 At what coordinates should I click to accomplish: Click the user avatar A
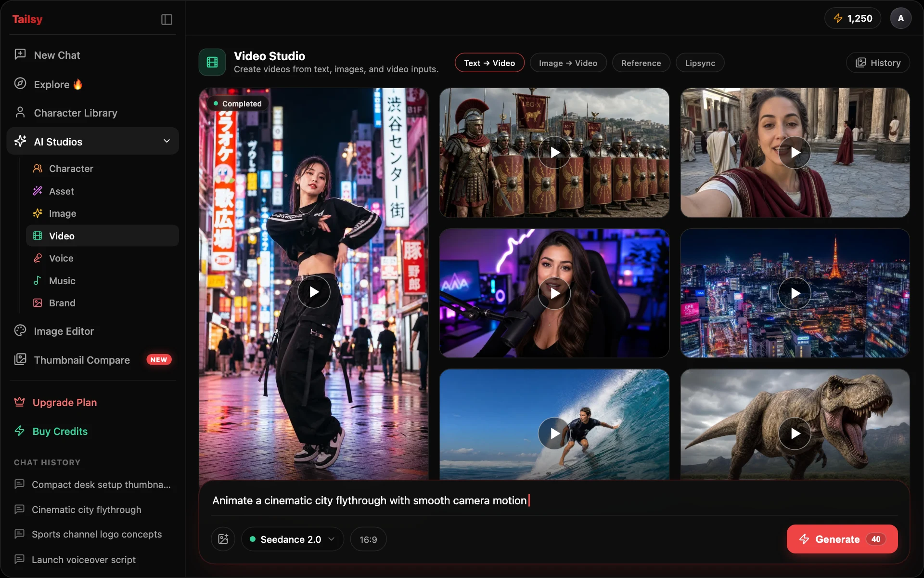900,18
